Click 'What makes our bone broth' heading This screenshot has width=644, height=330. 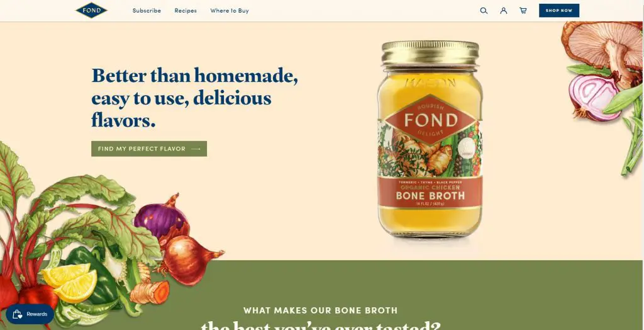(320, 310)
